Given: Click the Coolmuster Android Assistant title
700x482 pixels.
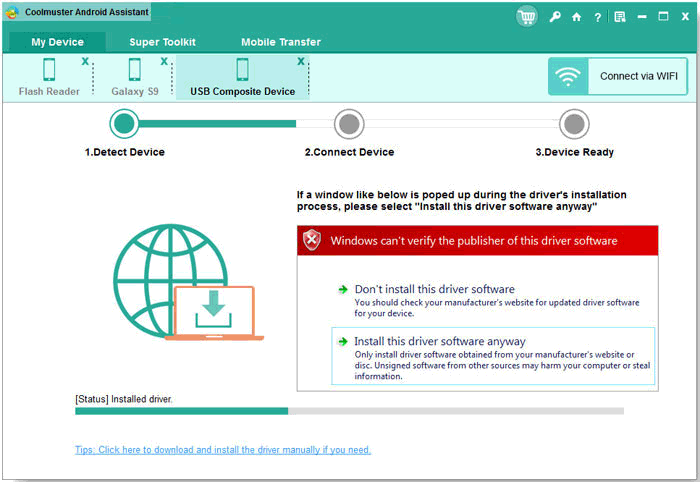Looking at the screenshot, I should (87, 12).
